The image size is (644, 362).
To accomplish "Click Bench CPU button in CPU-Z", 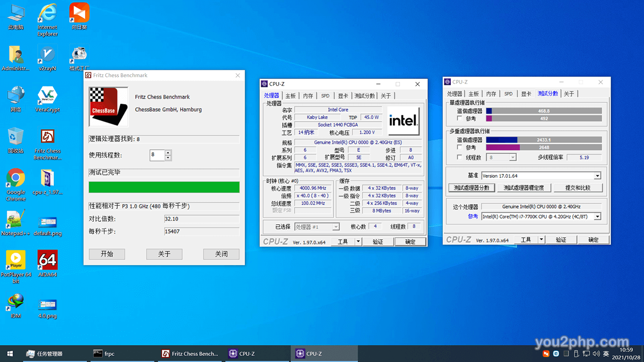I will 470,188.
